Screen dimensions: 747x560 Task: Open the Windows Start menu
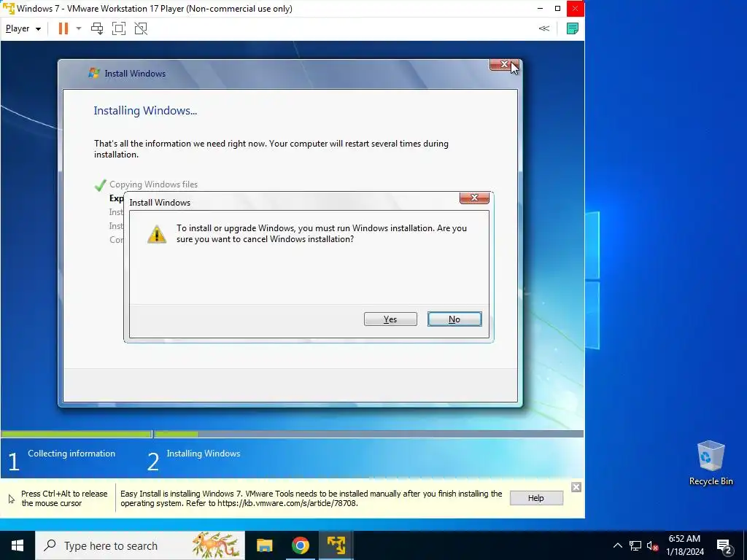(x=18, y=545)
